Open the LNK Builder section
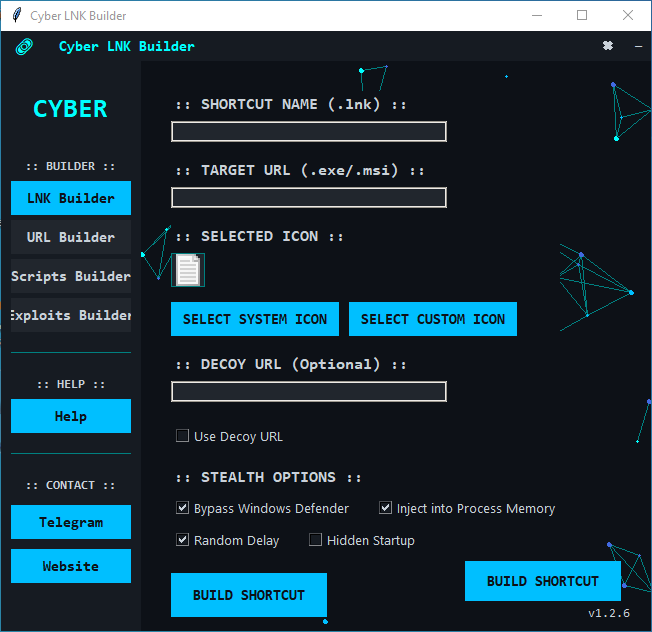652x632 pixels. pos(71,198)
